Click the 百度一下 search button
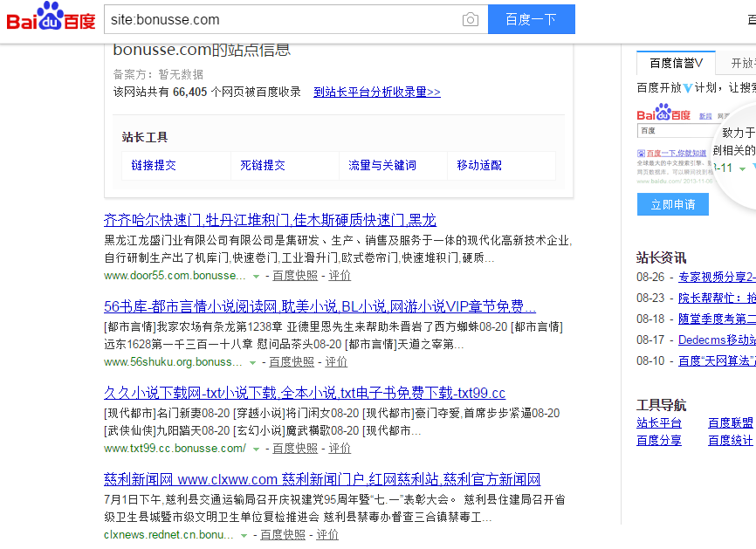 coord(531,19)
